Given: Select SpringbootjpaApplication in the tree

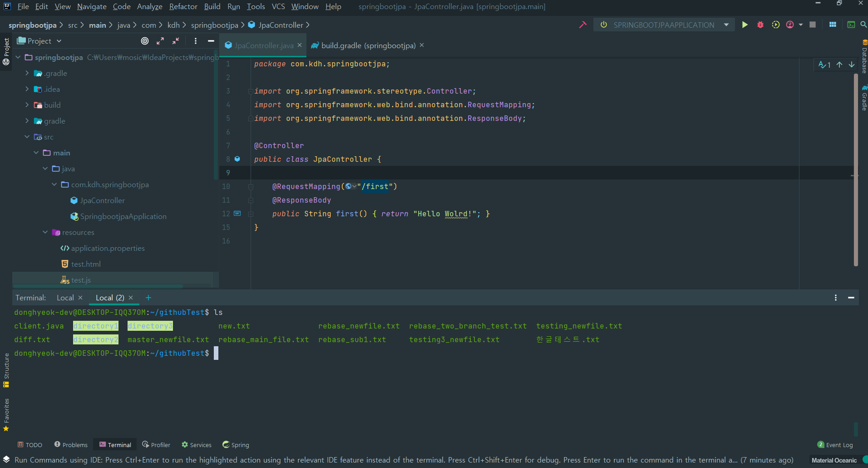Looking at the screenshot, I should pyautogui.click(x=123, y=216).
